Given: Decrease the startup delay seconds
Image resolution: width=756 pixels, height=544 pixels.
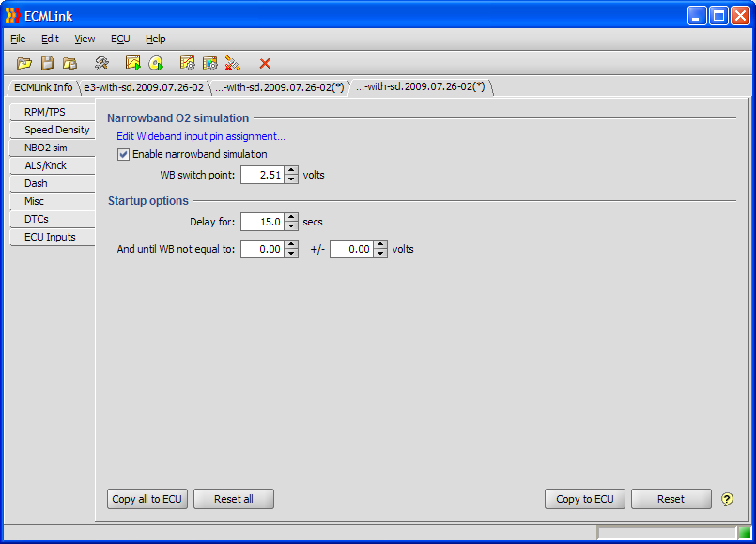Looking at the screenshot, I should click(x=291, y=226).
